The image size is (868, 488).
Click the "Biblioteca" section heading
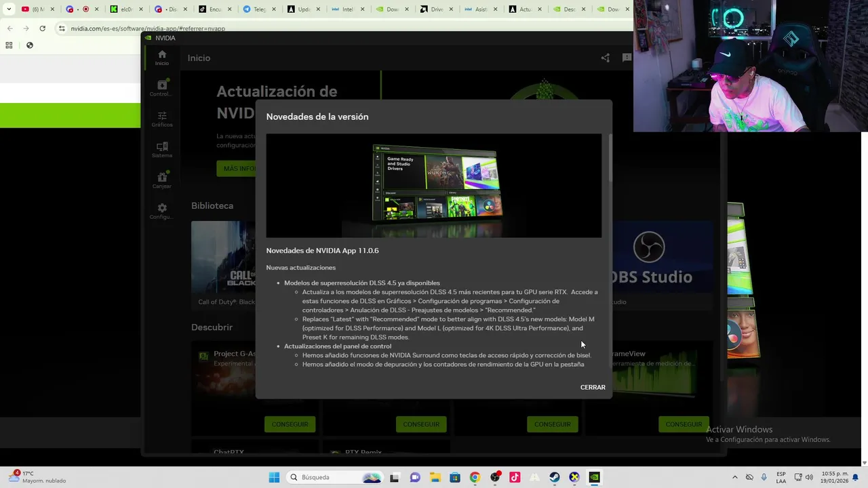coord(212,205)
